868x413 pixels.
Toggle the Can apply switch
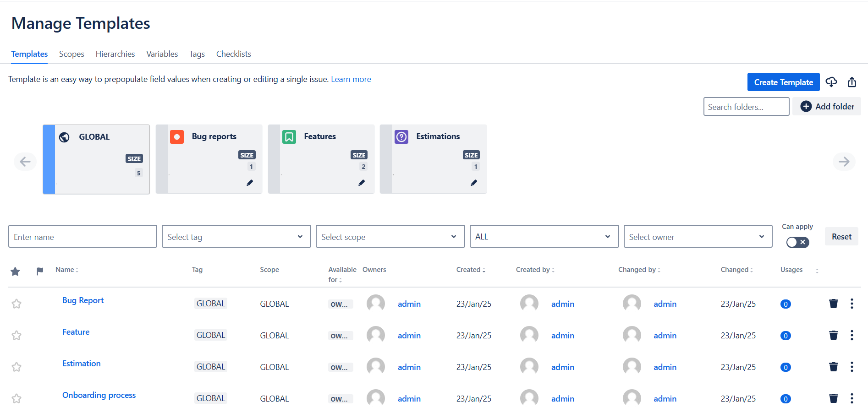pos(797,242)
